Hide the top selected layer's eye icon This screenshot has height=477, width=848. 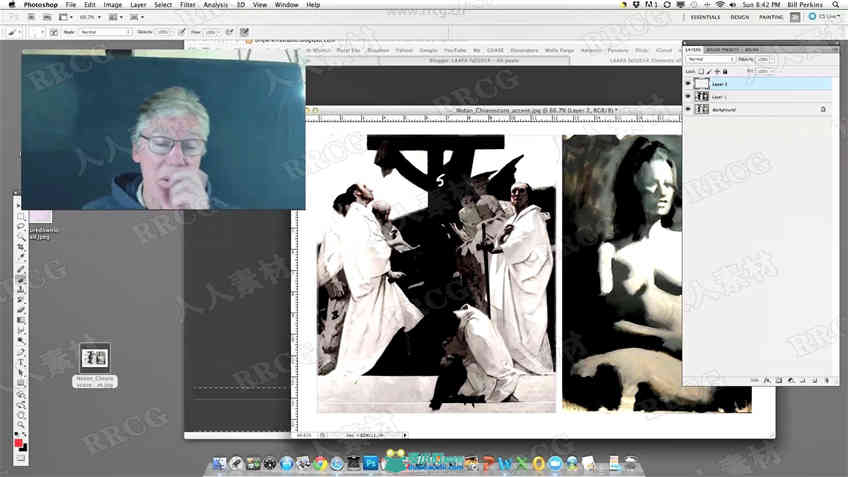click(x=688, y=84)
